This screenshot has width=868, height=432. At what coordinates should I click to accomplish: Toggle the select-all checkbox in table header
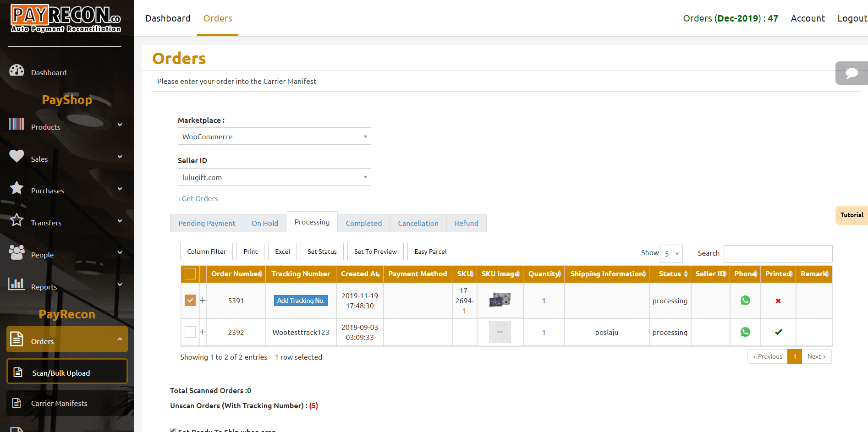tap(190, 273)
